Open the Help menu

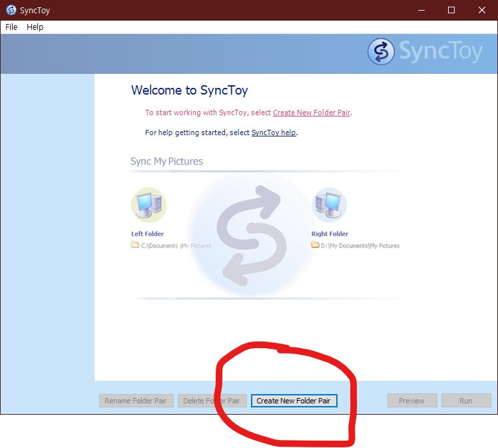click(x=35, y=27)
